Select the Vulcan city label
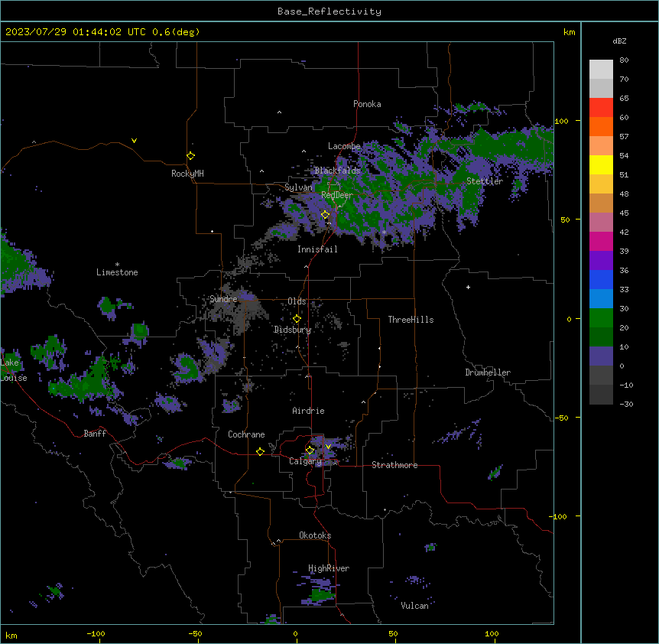The height and width of the screenshot is (644, 659). point(414,606)
